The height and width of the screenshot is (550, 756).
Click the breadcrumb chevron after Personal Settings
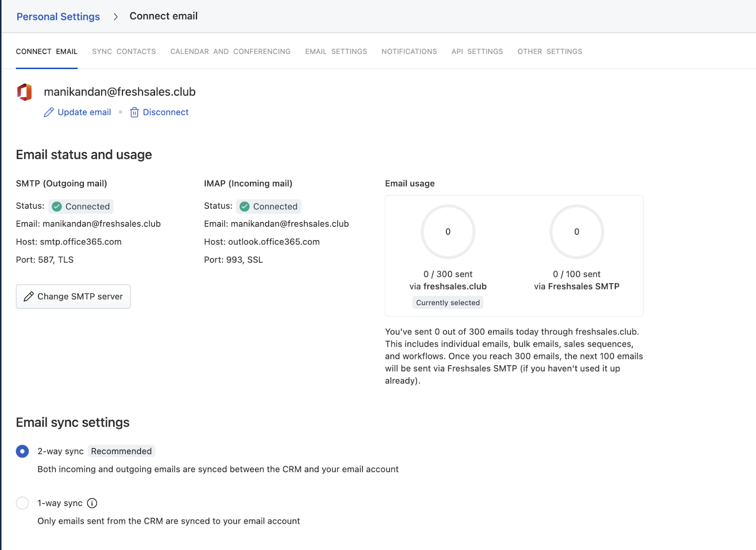tap(115, 17)
